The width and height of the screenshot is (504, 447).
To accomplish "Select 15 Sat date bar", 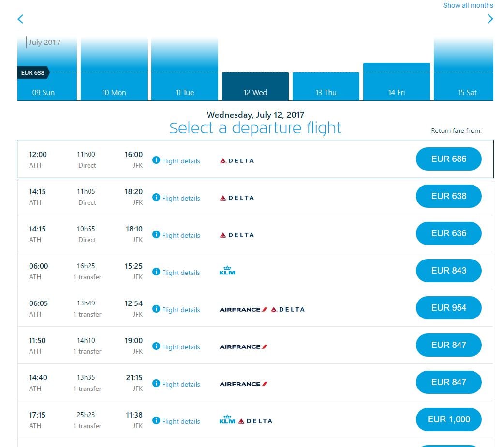I will click(x=463, y=69).
